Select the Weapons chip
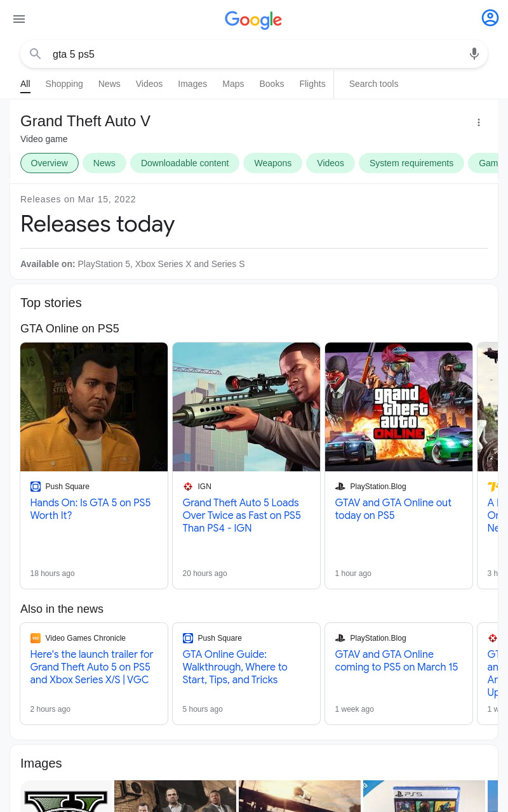Screen dimensions: 508x812 click(273, 163)
